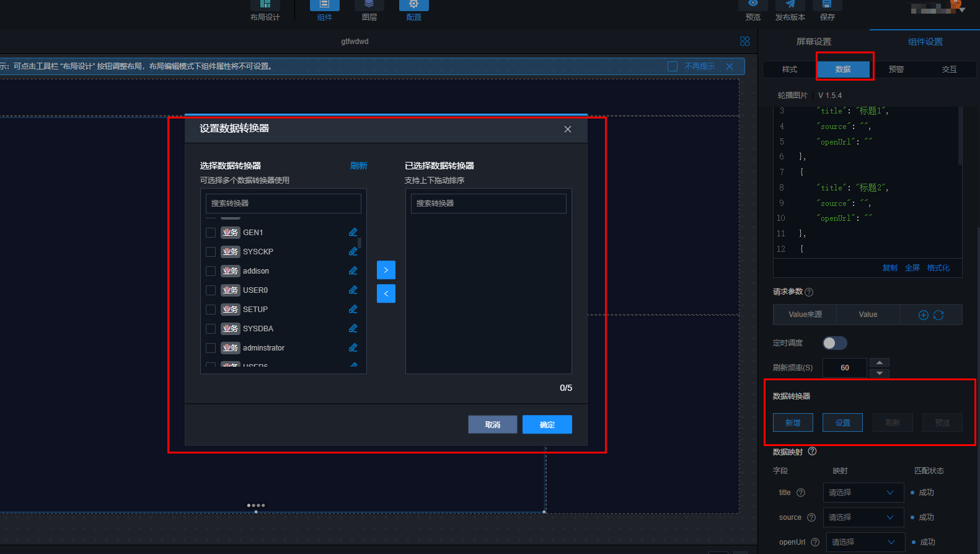Image resolution: width=980 pixels, height=554 pixels.
Task: Edit the addison converter with pencil icon
Action: pyautogui.click(x=353, y=270)
